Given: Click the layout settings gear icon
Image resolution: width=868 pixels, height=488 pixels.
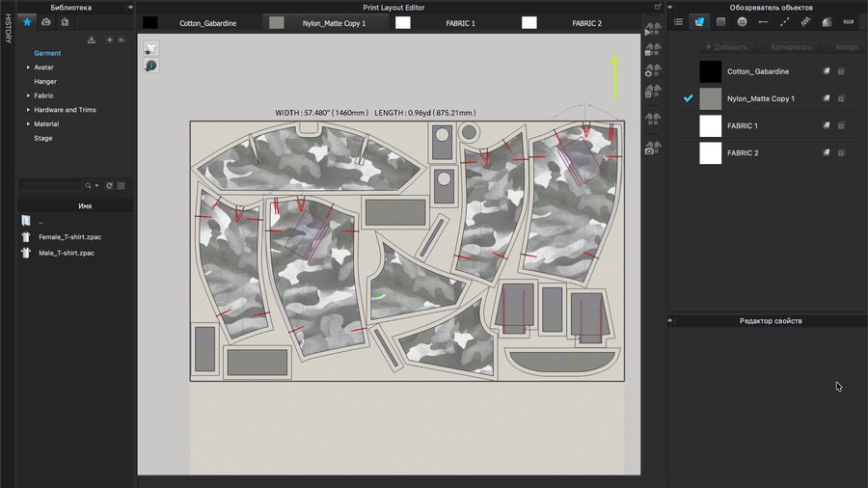Looking at the screenshot, I should tap(653, 71).
